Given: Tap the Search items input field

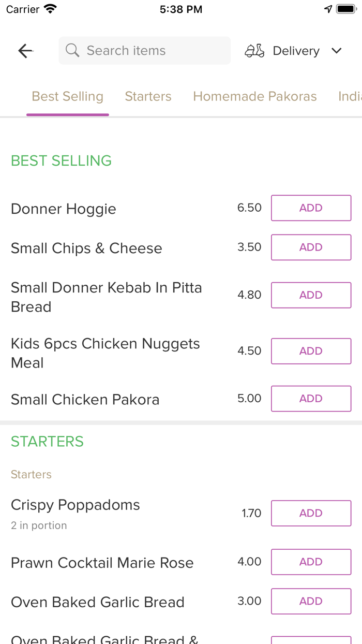Looking at the screenshot, I should click(144, 50).
